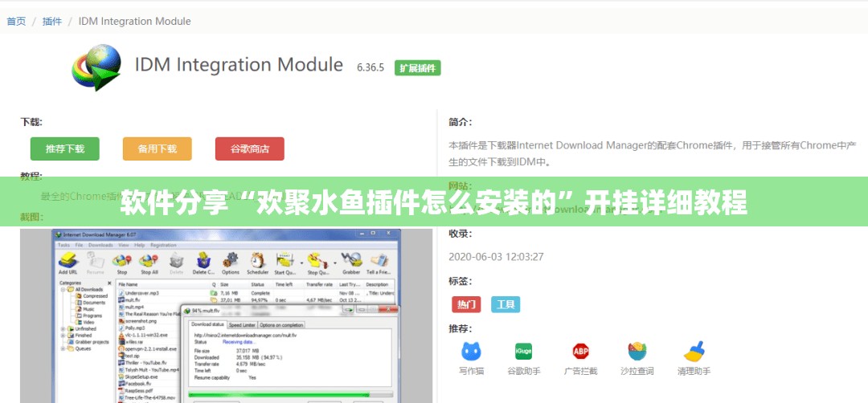Open the Downloads menu in IDM
The image size is (868, 403).
[101, 244]
